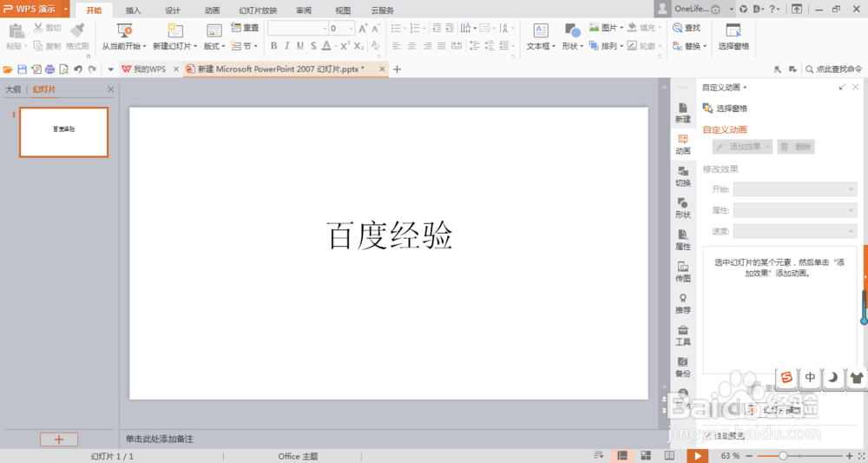Select slide 1 thumbnail
The image size is (868, 463).
63,132
